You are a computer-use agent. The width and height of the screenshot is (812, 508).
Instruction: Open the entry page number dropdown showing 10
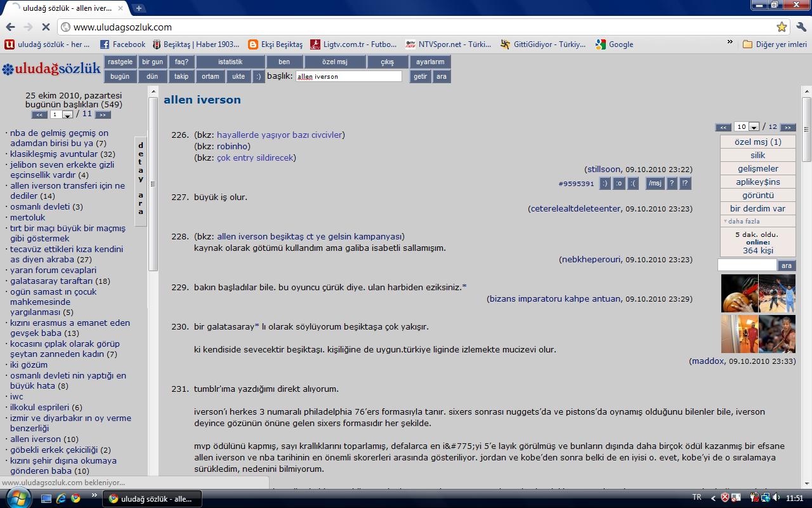pos(747,127)
